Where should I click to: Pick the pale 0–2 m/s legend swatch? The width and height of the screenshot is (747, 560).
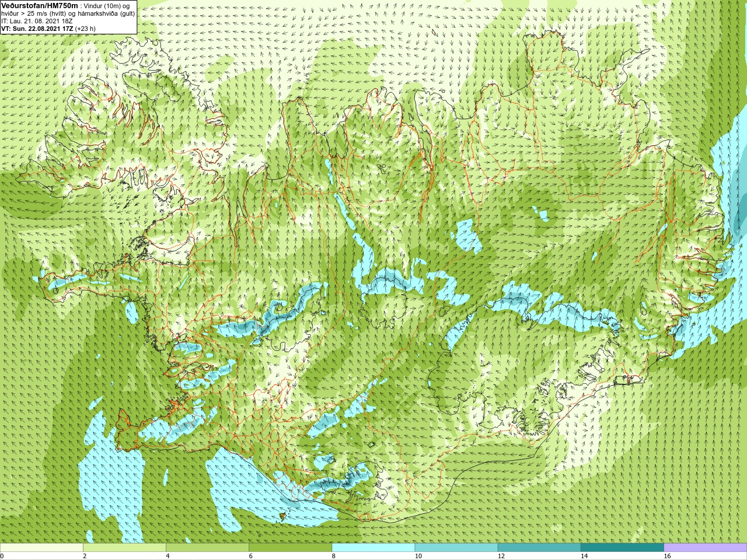point(41,548)
